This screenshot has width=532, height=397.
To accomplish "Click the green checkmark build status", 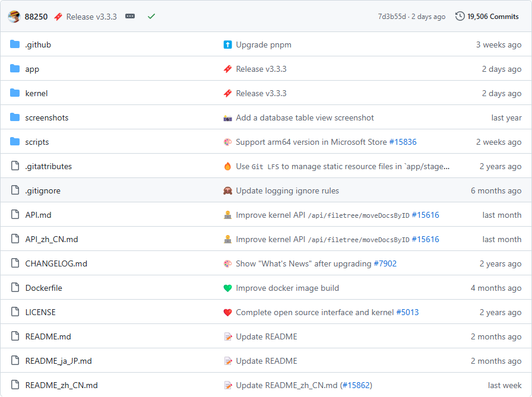I will pyautogui.click(x=151, y=17).
